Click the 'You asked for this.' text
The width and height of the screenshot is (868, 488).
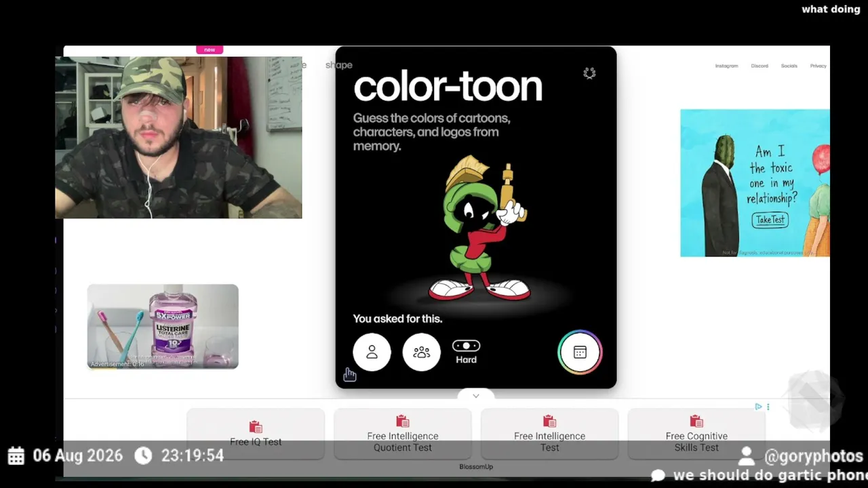click(x=397, y=319)
